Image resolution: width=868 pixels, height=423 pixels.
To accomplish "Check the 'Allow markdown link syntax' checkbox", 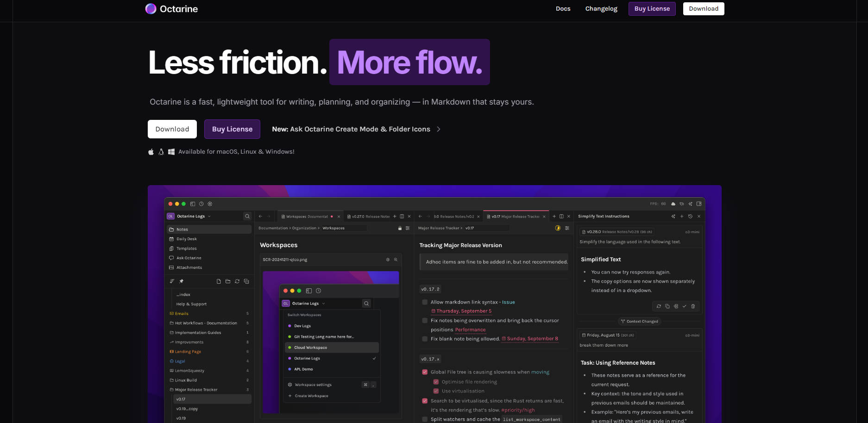I will pos(425,302).
